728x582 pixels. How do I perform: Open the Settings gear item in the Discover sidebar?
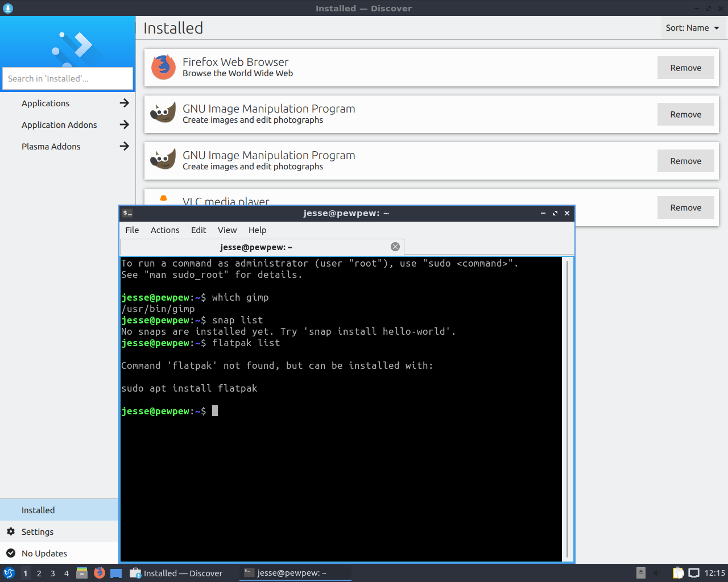pyautogui.click(x=59, y=532)
